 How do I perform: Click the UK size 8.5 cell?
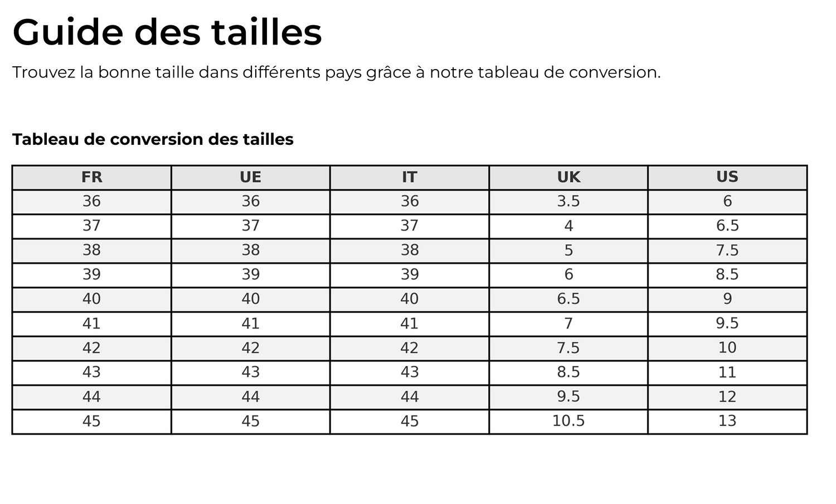(x=568, y=372)
